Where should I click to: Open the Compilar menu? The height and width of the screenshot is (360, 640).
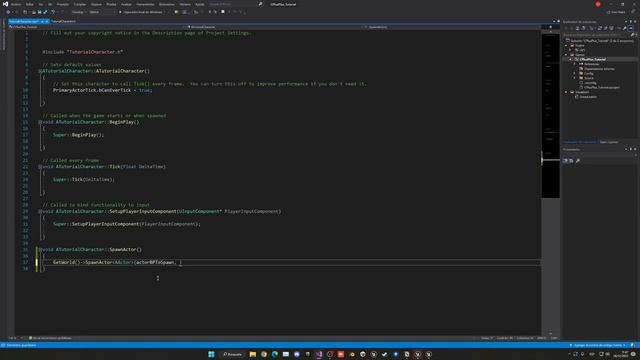tap(80, 4)
